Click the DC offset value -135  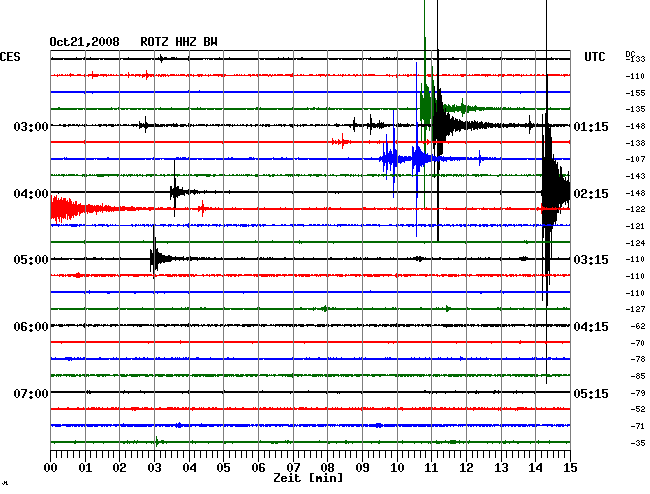[635, 109]
